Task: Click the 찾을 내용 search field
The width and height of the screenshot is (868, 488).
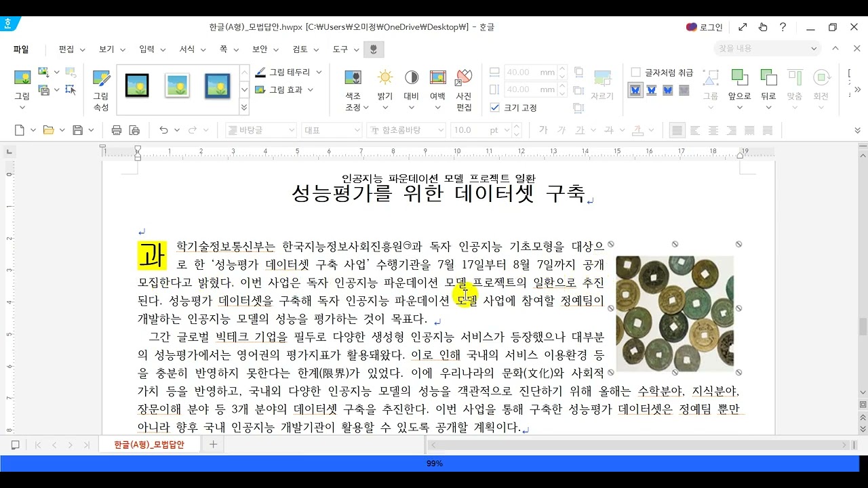Action: [x=767, y=49]
